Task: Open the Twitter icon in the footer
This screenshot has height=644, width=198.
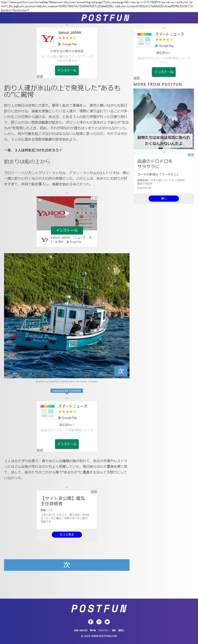Action: pyautogui.click(x=107, y=621)
